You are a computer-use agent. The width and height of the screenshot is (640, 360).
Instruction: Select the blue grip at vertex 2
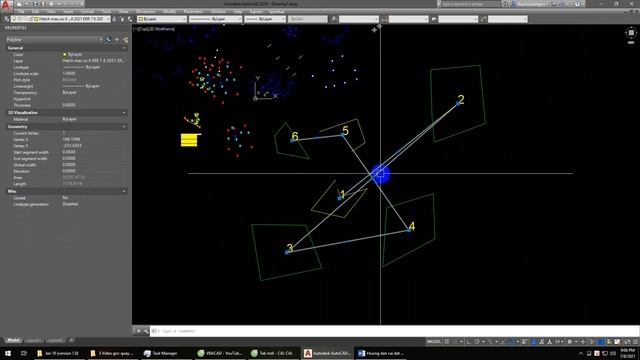(458, 104)
